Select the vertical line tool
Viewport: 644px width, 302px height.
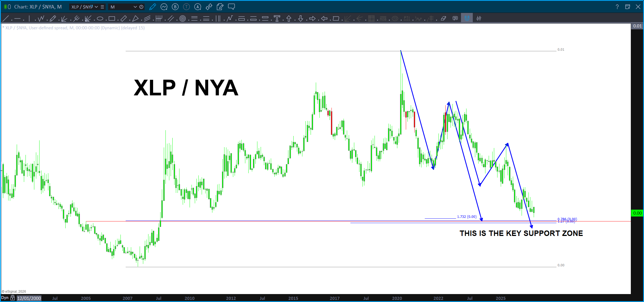(29, 19)
